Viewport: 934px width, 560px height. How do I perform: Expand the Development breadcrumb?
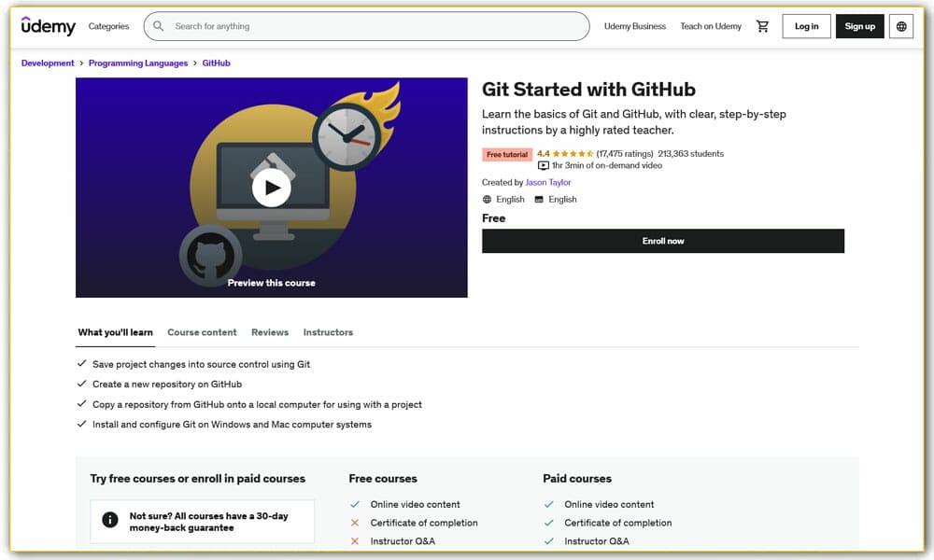[x=48, y=63]
